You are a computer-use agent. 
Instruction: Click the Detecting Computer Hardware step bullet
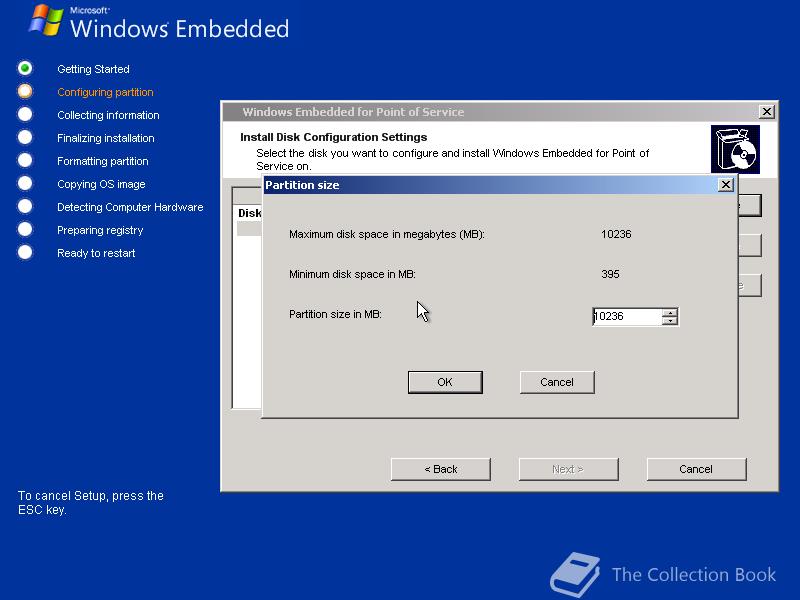click(25, 206)
